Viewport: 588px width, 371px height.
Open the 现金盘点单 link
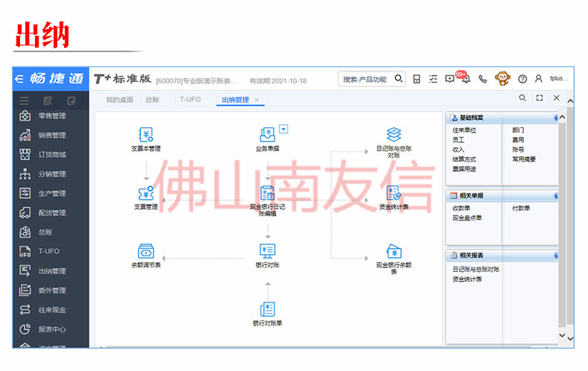[467, 218]
